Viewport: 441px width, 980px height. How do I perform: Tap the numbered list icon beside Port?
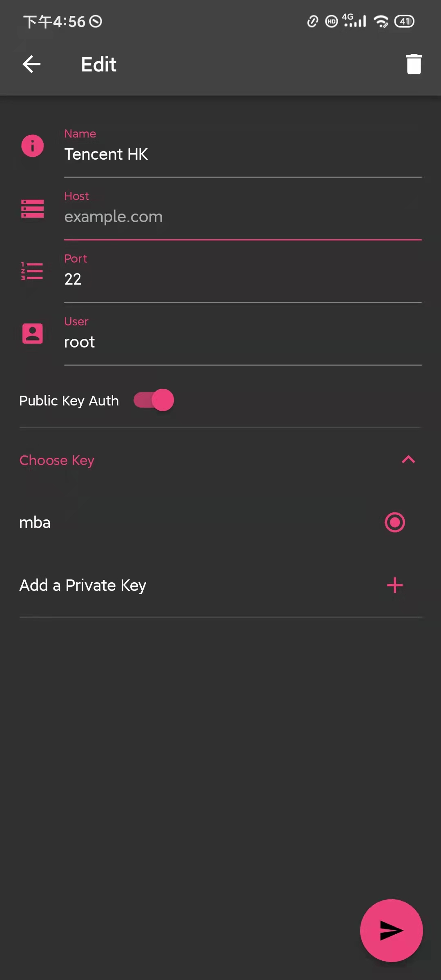pyautogui.click(x=32, y=271)
